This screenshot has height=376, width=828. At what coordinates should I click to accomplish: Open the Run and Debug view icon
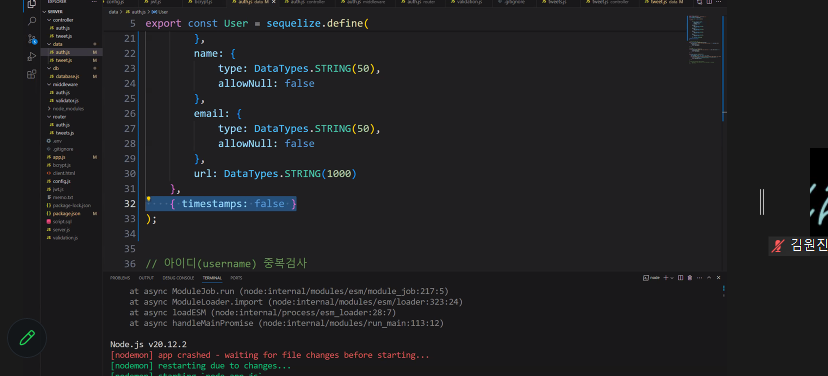31,57
